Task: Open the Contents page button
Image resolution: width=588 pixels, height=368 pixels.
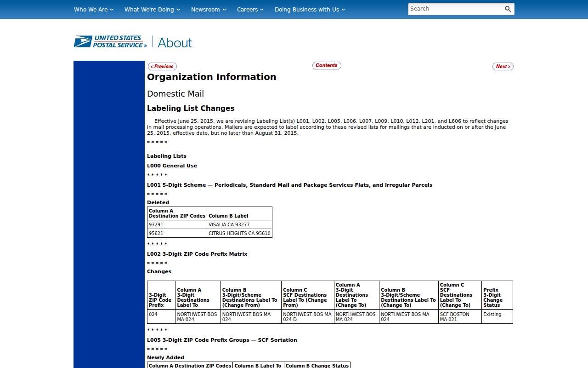Action: point(327,65)
